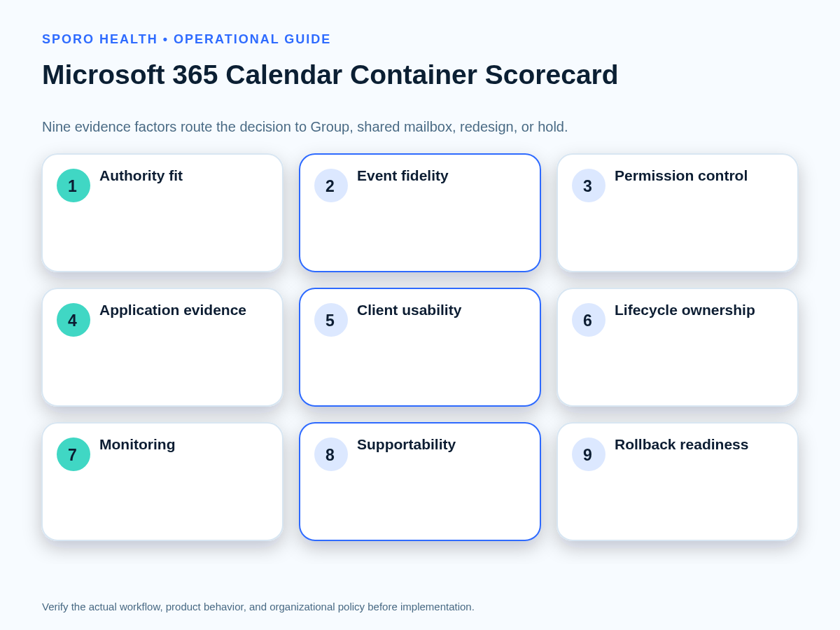Select the Authority fit card title
Image resolution: width=840 pixels, height=630 pixels.
[x=141, y=176]
